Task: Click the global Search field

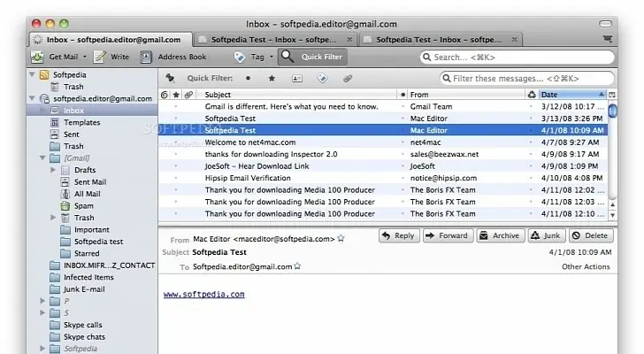Action: pyautogui.click(x=517, y=58)
